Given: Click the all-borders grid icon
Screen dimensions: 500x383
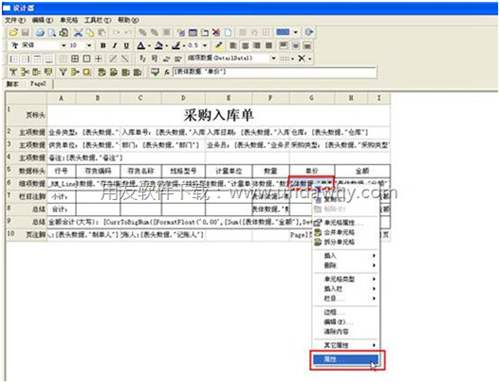Looking at the screenshot, I should coord(75,59).
